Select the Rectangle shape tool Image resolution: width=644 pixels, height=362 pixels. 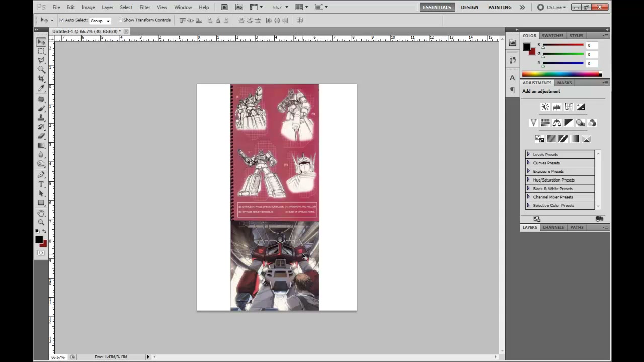pyautogui.click(x=41, y=203)
